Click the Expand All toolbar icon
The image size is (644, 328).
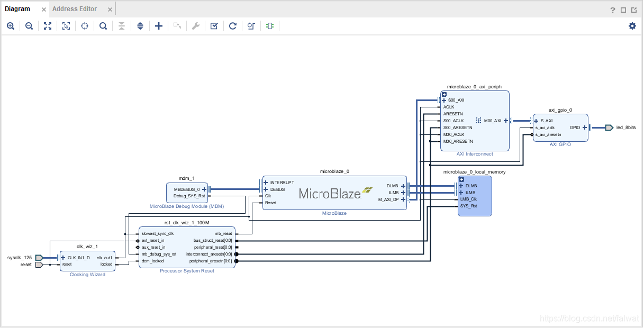tap(140, 26)
